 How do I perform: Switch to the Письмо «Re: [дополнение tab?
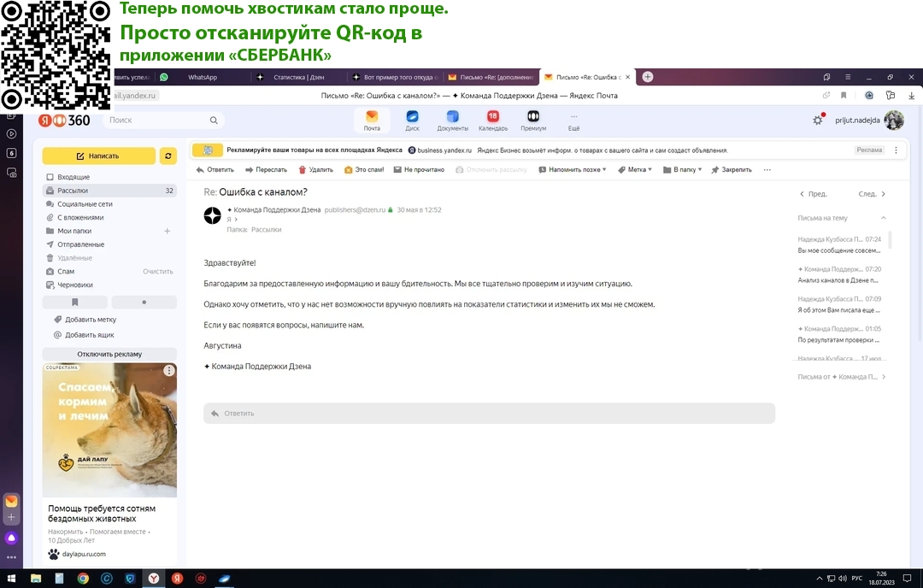tap(491, 77)
